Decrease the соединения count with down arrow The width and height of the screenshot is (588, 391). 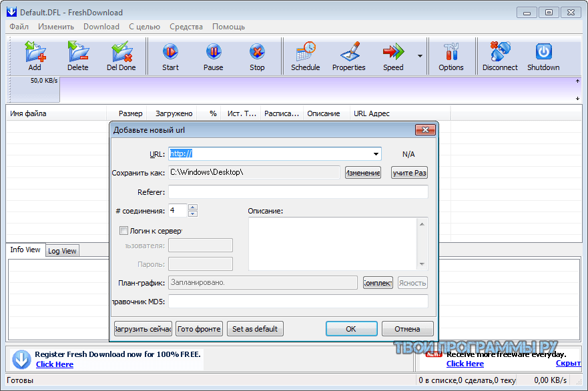[x=193, y=214]
